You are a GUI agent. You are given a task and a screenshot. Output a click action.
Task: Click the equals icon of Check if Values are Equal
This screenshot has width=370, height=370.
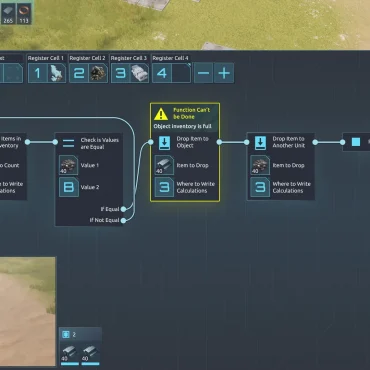click(69, 143)
